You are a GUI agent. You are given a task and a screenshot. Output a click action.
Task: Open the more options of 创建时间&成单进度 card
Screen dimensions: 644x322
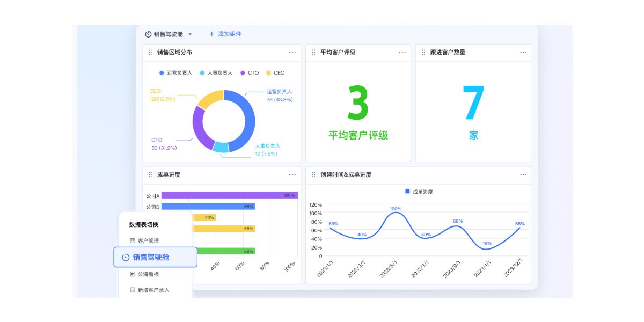point(523,174)
